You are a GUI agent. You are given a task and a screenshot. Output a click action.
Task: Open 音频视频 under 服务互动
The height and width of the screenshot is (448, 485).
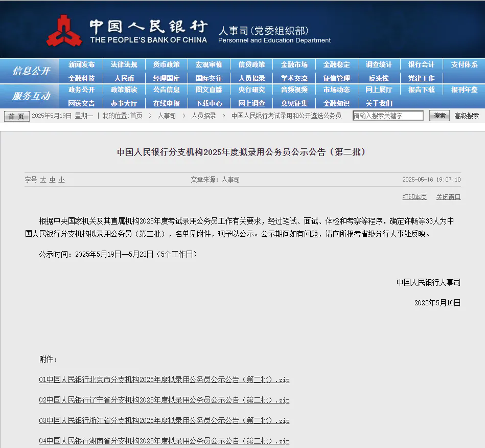point(294,90)
